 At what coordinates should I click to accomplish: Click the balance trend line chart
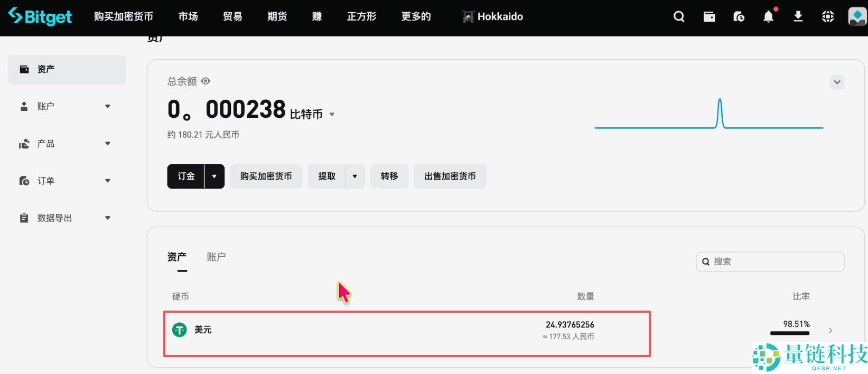point(709,114)
